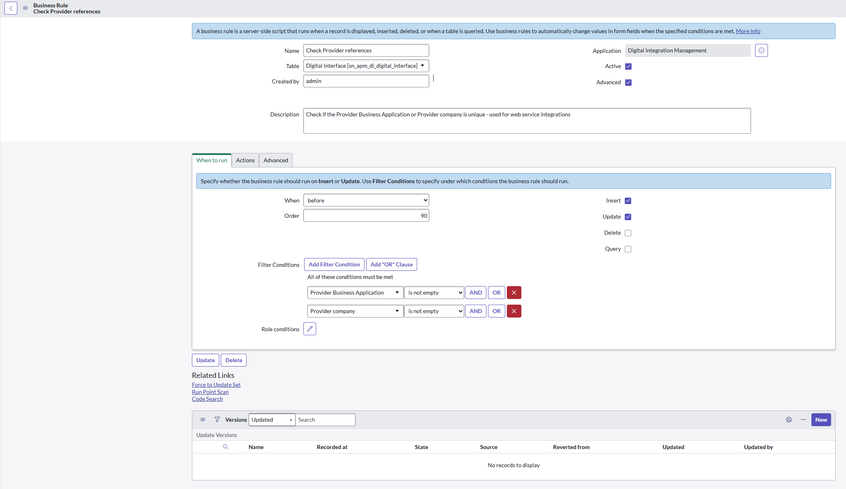Click Add "OR" Clause button
The width and height of the screenshot is (846, 489).
coord(392,264)
